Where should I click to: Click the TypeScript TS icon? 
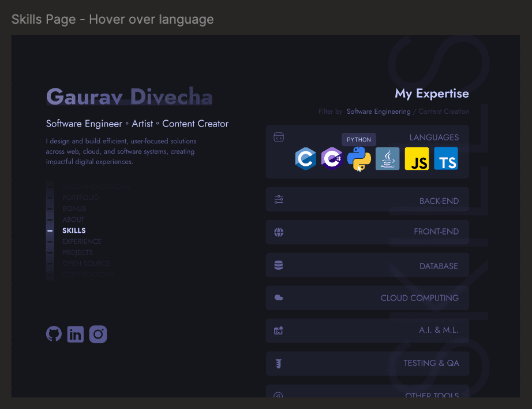(x=446, y=159)
